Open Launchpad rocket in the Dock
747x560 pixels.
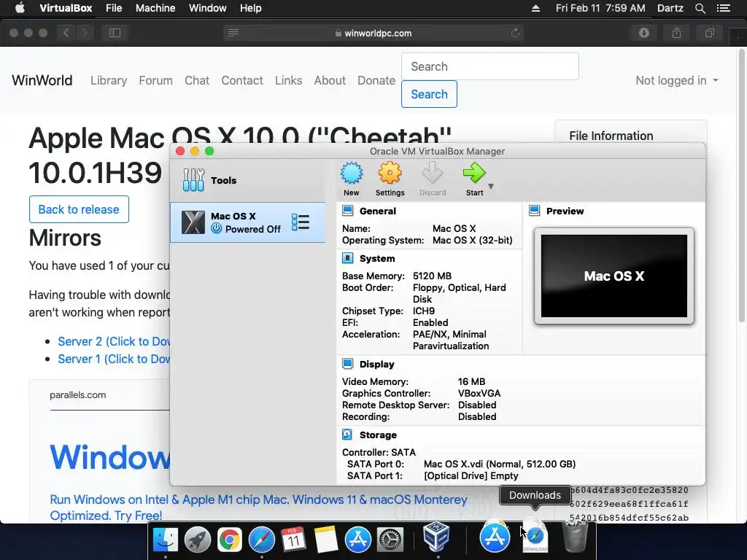[197, 540]
